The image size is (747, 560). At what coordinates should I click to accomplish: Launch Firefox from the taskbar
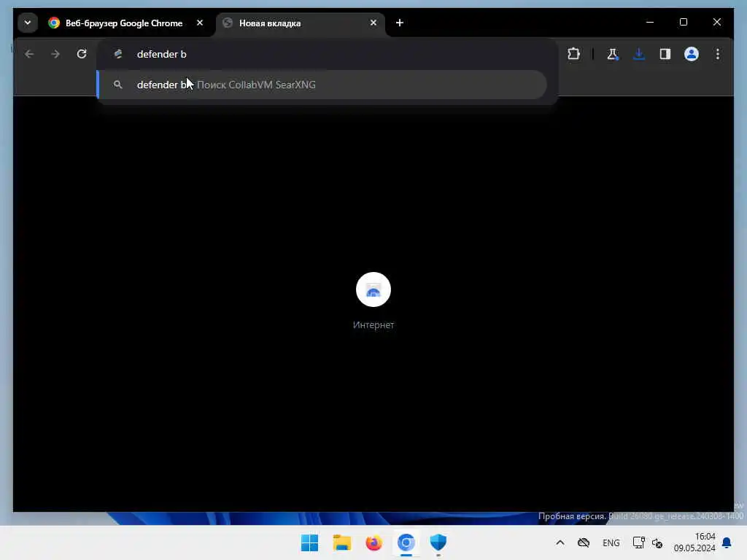click(x=374, y=542)
